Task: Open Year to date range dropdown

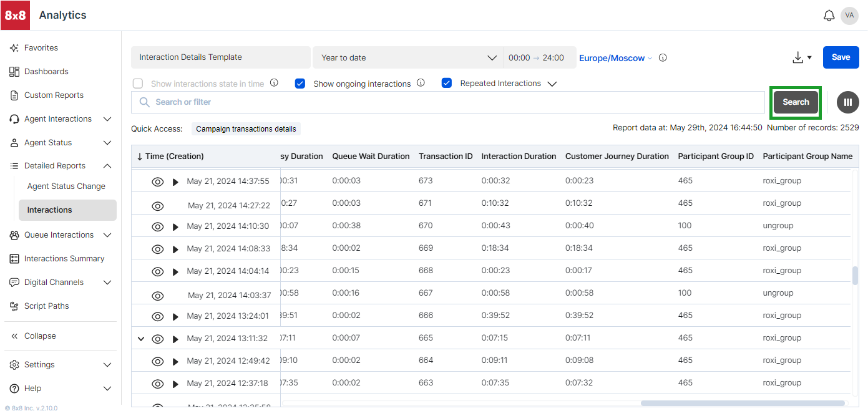Action: tap(408, 57)
